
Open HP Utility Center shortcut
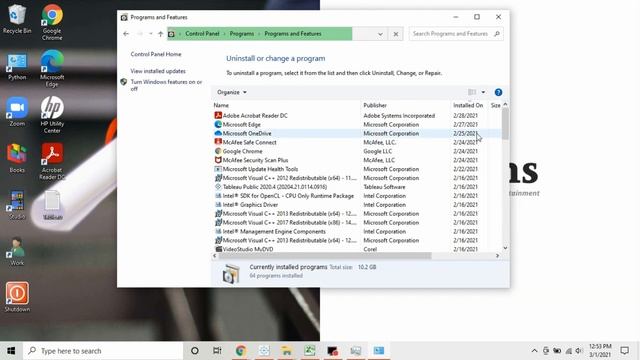click(x=52, y=115)
